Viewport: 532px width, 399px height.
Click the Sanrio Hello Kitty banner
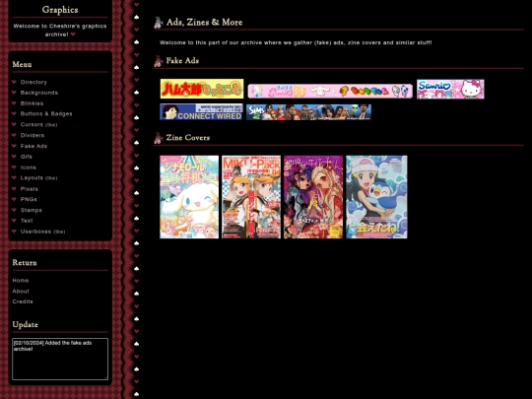point(450,90)
